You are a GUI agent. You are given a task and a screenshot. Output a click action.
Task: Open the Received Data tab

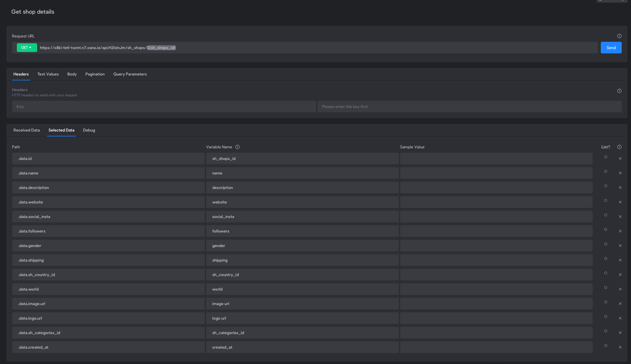click(26, 130)
